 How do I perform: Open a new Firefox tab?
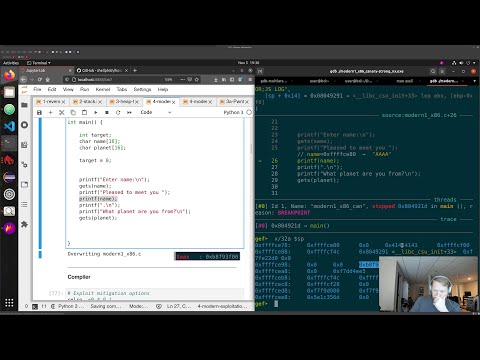pos(135,70)
